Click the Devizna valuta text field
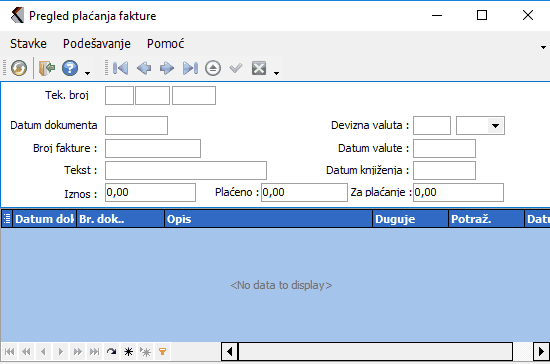The image size is (550, 364). [x=432, y=126]
